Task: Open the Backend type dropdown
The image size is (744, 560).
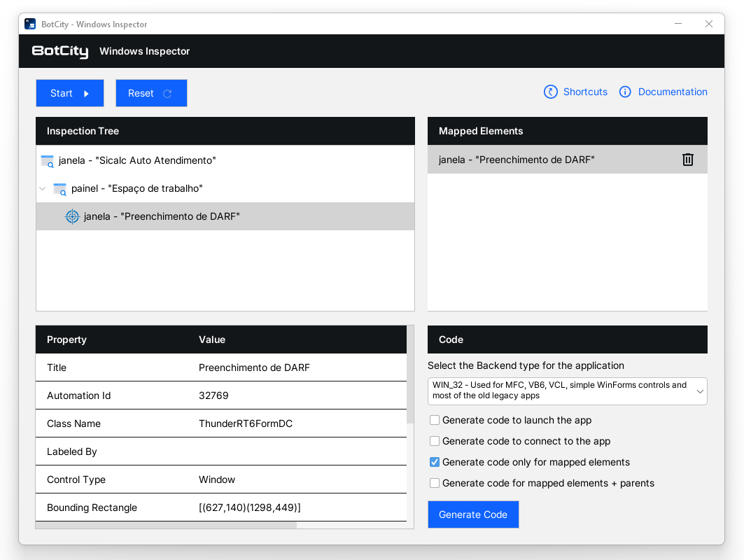Action: (567, 391)
